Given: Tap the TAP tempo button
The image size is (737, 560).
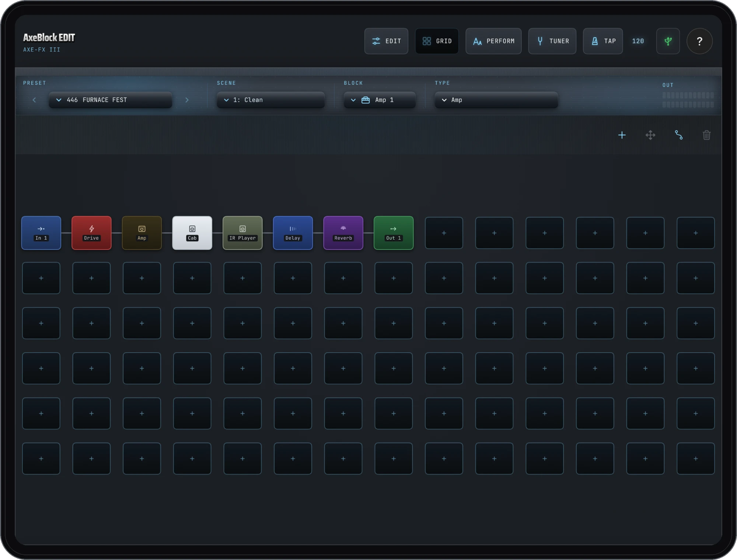Looking at the screenshot, I should (x=603, y=41).
